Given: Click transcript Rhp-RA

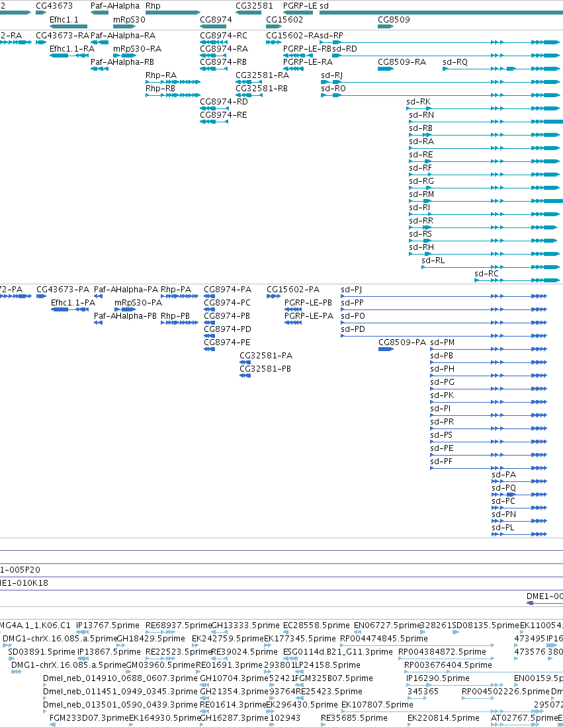Looking at the screenshot, I should (x=161, y=75).
